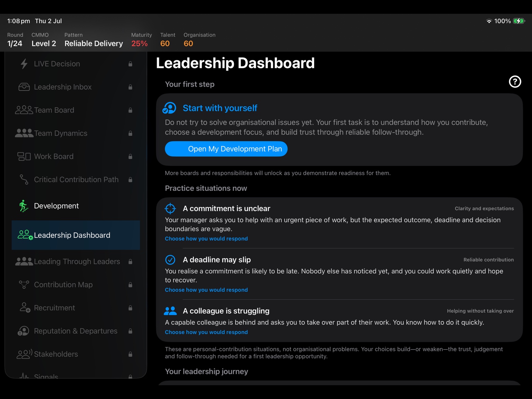
Task: Click the Team Board people icon
Action: coord(24,110)
